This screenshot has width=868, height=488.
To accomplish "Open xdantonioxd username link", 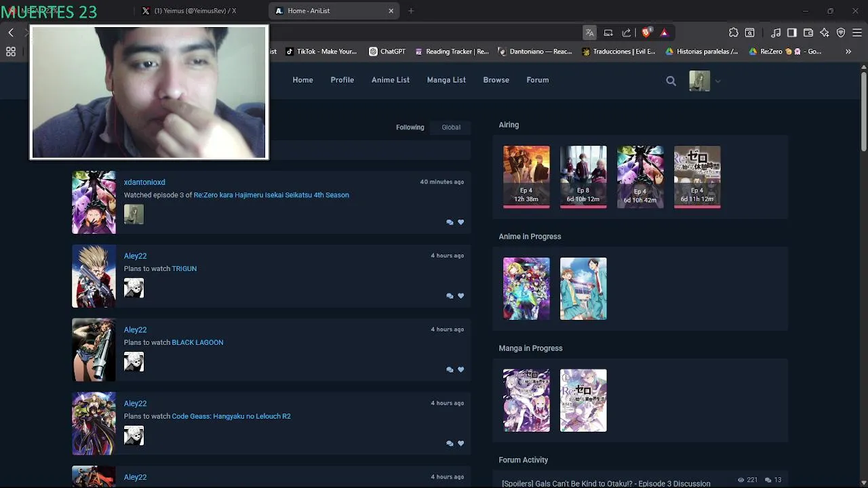I will [x=144, y=182].
